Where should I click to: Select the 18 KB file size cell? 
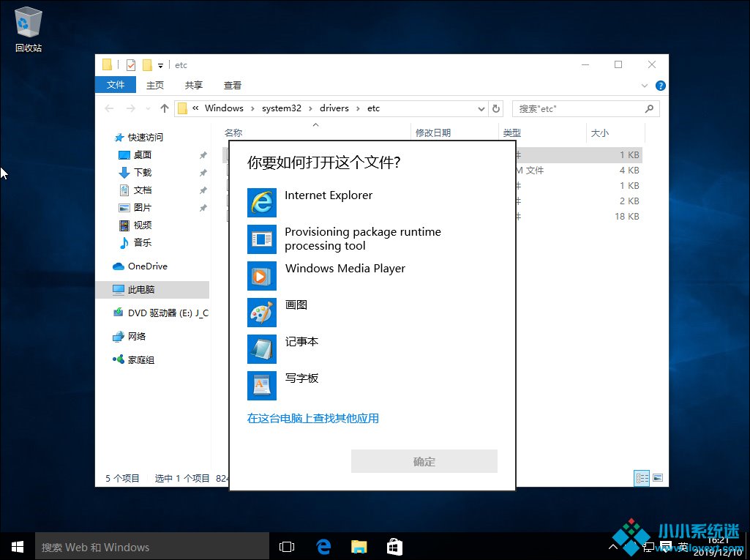(627, 217)
